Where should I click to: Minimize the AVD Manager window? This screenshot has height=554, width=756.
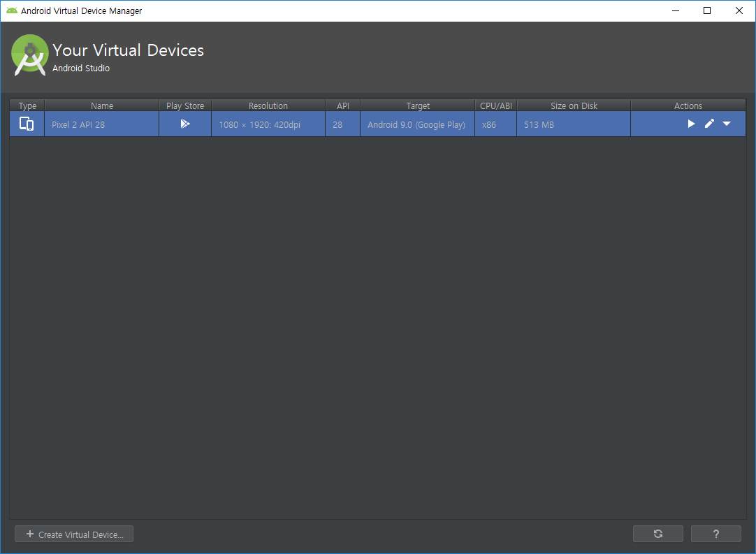point(676,10)
